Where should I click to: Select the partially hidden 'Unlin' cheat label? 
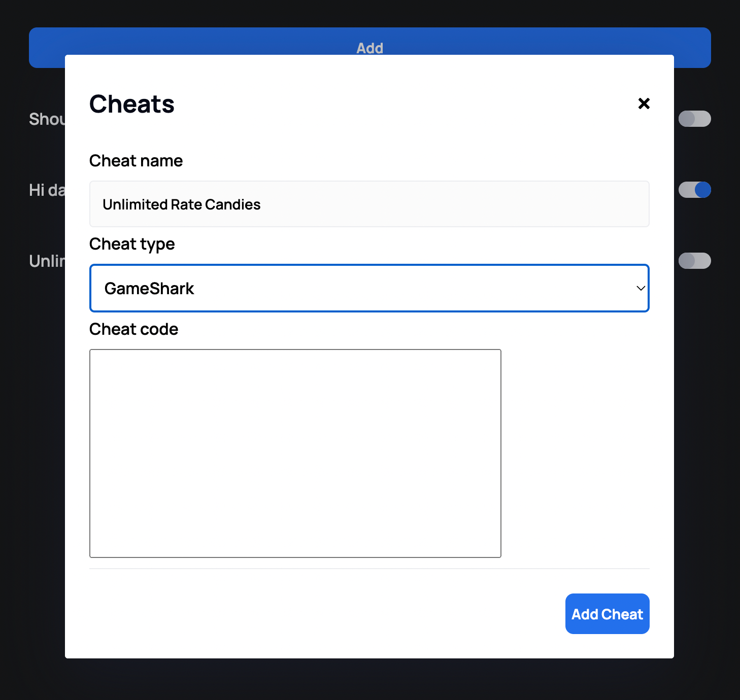[x=47, y=261]
